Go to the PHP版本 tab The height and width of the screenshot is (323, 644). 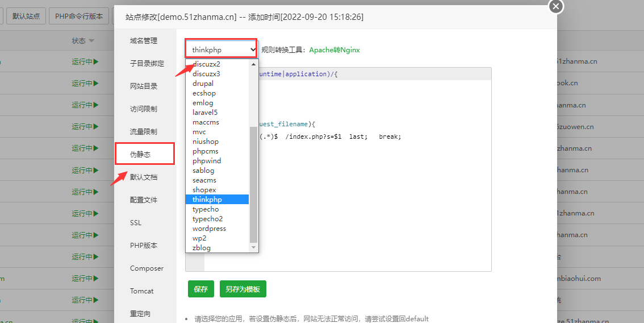143,246
